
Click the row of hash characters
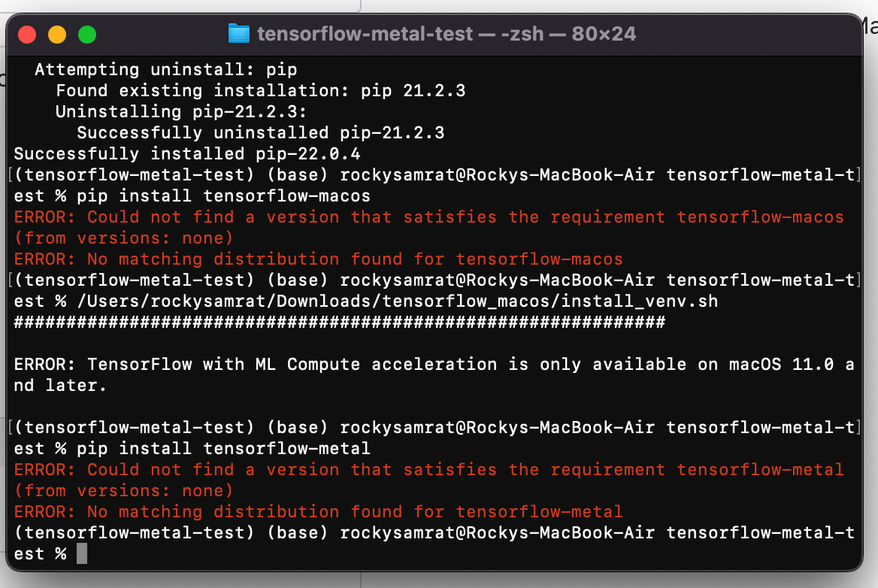click(339, 323)
